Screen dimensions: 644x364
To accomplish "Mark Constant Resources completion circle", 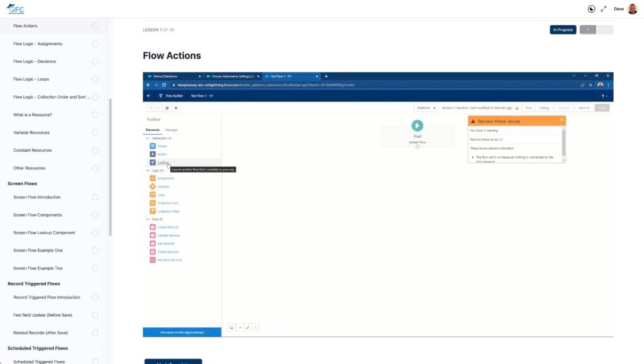I will tap(96, 150).
